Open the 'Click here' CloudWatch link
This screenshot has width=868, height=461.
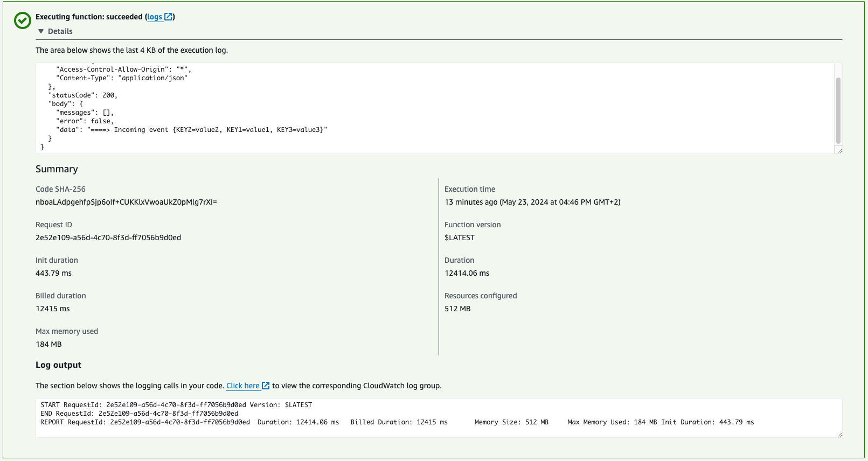(242, 386)
